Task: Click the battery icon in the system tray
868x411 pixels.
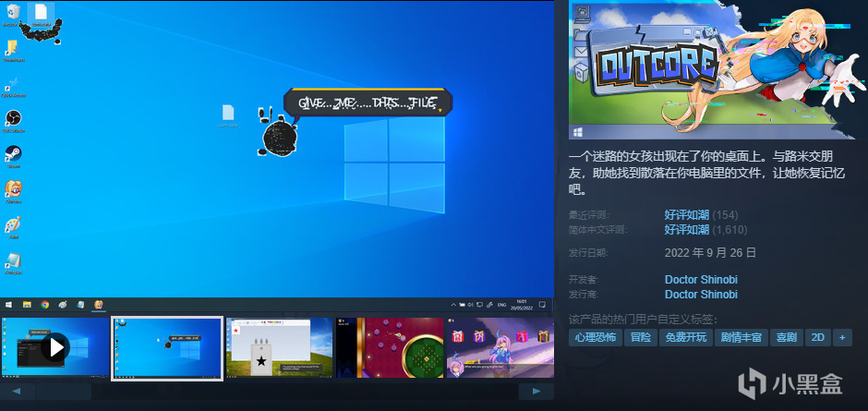Action: point(462,305)
